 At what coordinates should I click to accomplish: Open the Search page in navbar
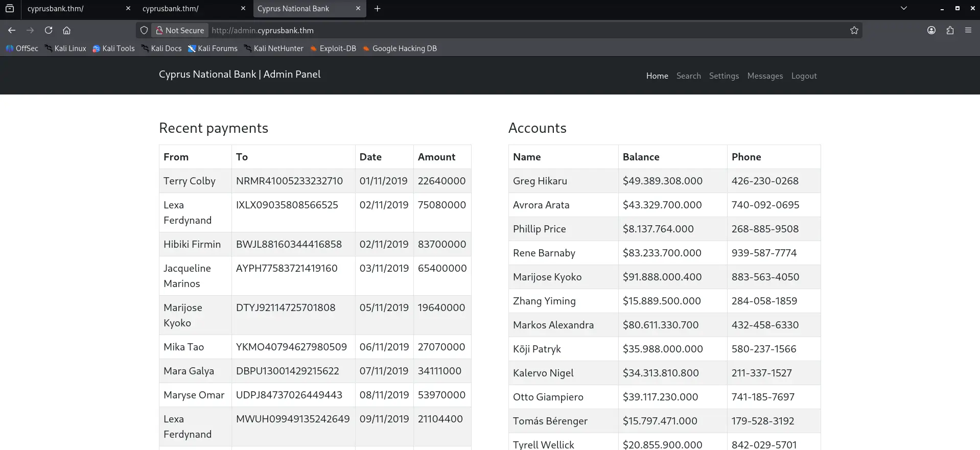[x=688, y=76]
